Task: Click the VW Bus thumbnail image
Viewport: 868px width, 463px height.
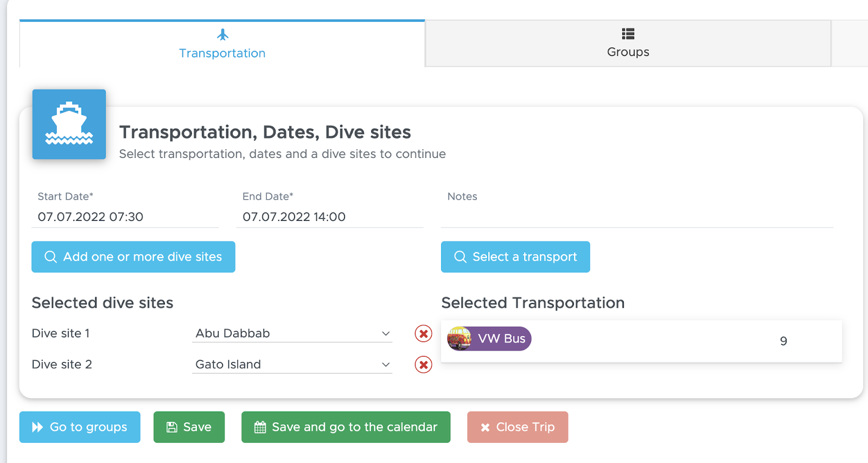Action: pos(459,339)
